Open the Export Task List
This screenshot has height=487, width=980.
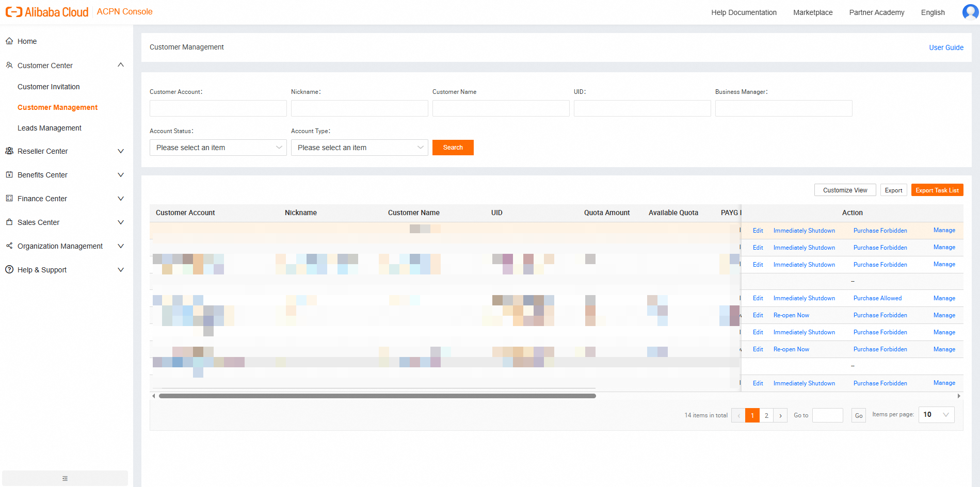(x=937, y=190)
